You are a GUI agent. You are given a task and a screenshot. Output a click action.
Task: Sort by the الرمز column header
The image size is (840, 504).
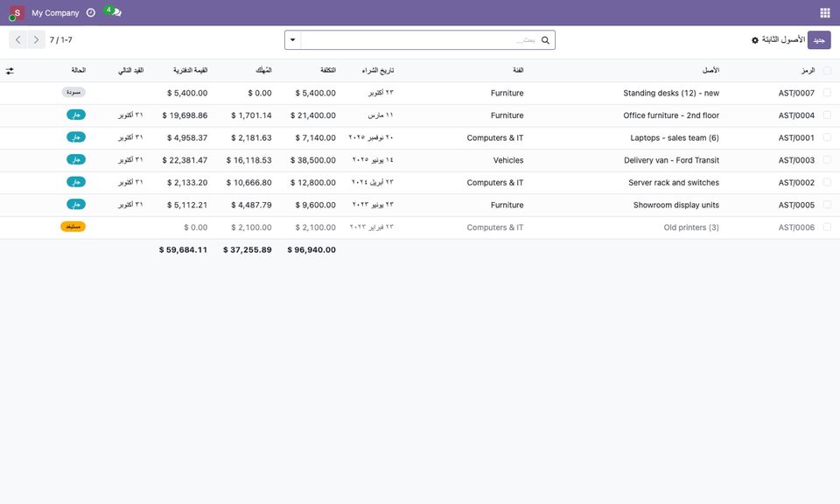pyautogui.click(x=808, y=70)
